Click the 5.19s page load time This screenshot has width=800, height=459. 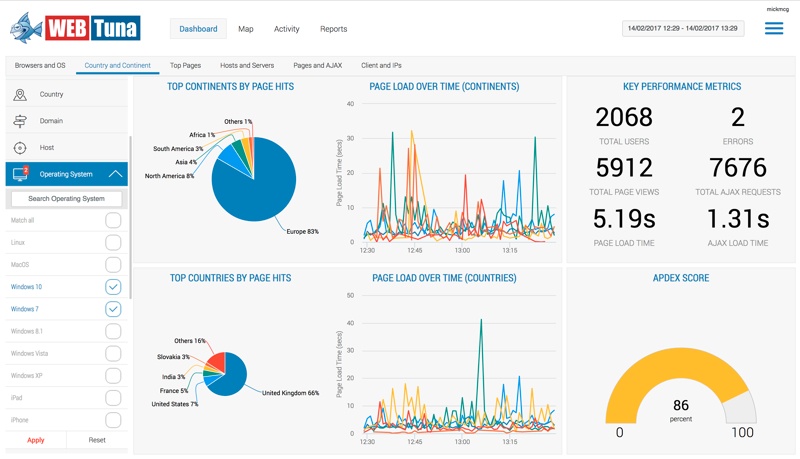point(624,219)
